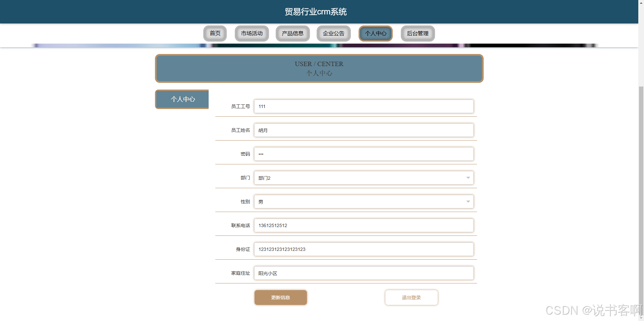This screenshot has width=644, height=321.
Task: Click the 家庭住址 field containing 阳光小区
Action: pos(364,273)
